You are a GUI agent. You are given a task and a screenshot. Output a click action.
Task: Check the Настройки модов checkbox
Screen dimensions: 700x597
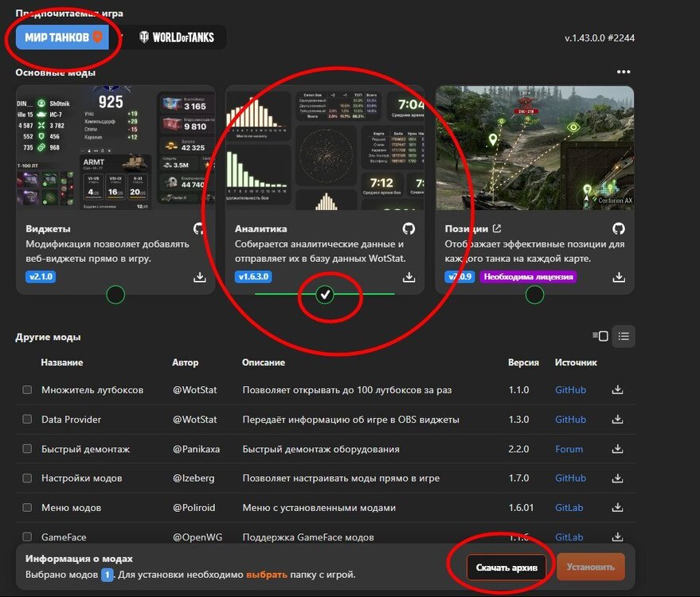coord(27,478)
